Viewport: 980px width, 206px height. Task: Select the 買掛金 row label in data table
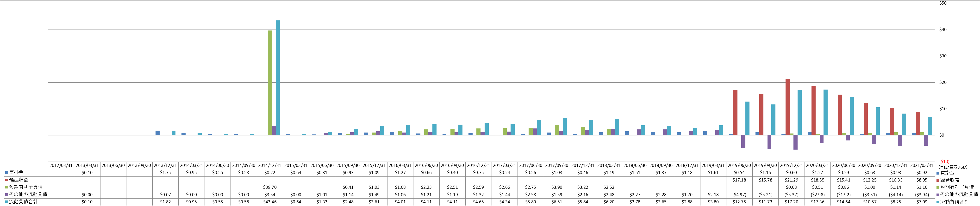click(16, 173)
